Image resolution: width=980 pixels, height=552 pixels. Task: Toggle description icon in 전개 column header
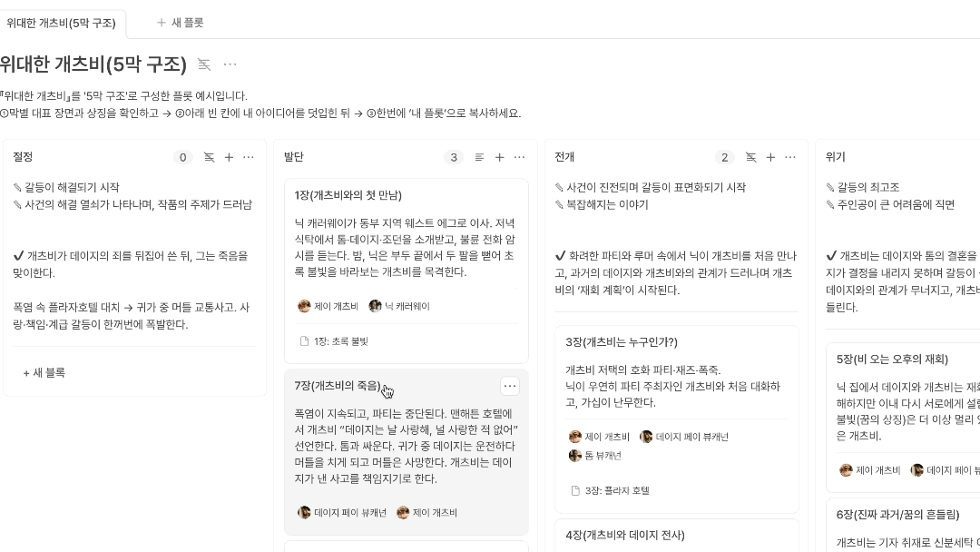(x=750, y=158)
